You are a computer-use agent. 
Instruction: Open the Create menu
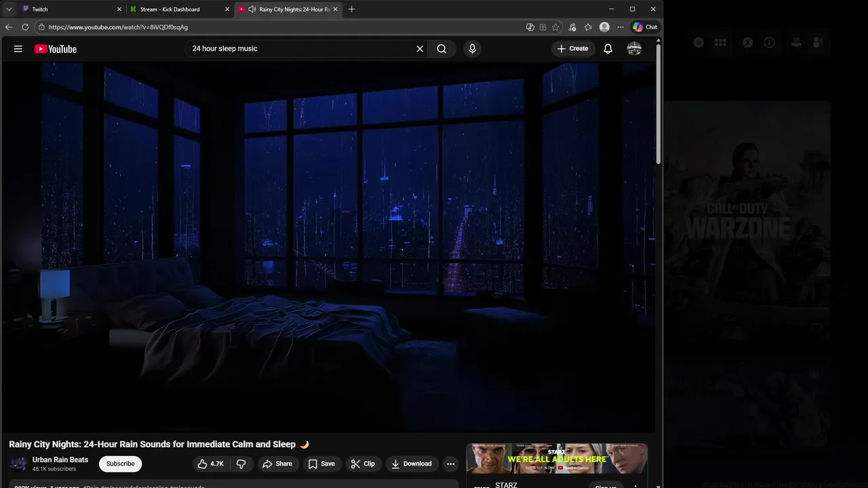(573, 49)
